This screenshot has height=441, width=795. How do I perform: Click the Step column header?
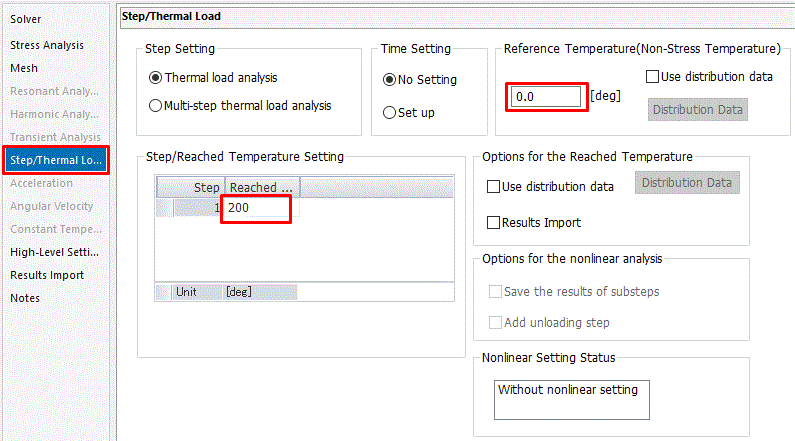click(190, 188)
